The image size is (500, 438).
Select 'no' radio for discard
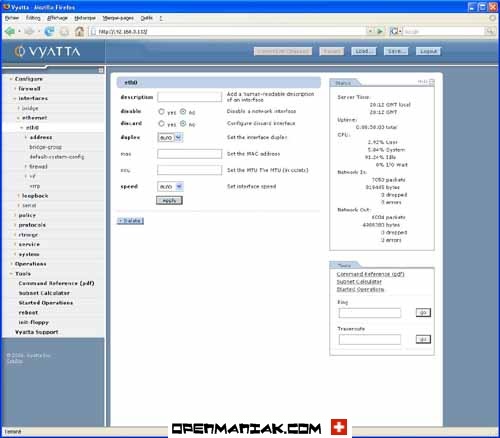[183, 124]
